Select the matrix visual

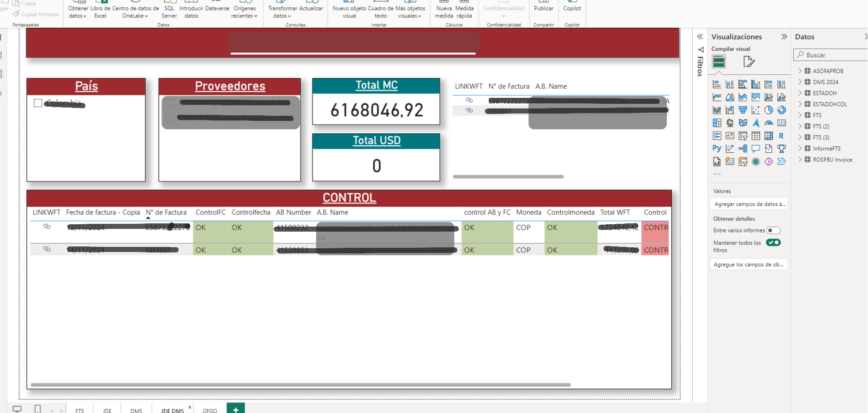tap(768, 136)
